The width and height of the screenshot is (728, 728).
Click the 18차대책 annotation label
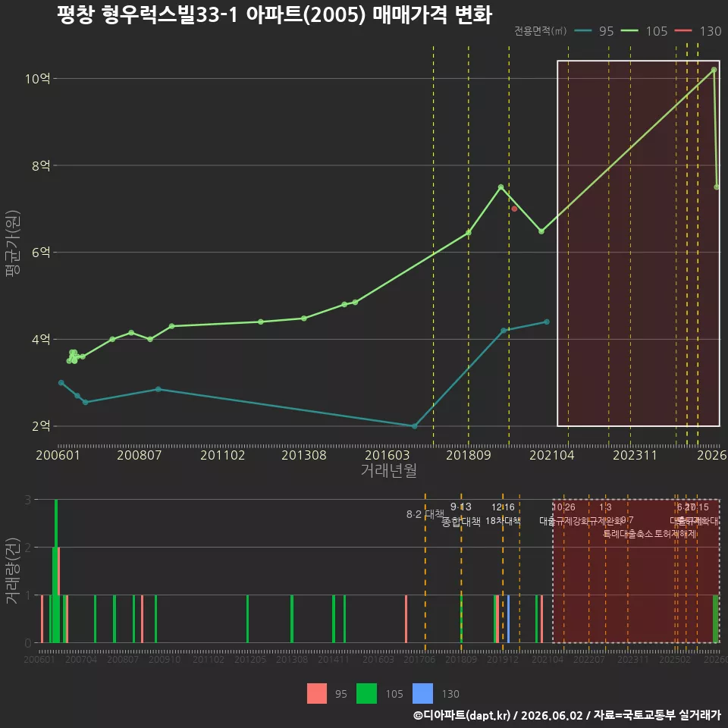coord(503,521)
